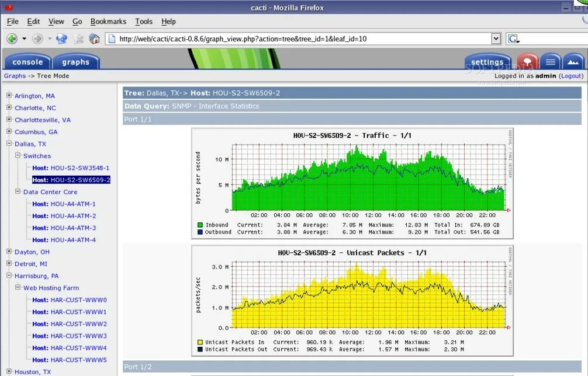The image size is (588, 376).
Task: Click the Forward arrow icon
Action: click(x=37, y=39)
